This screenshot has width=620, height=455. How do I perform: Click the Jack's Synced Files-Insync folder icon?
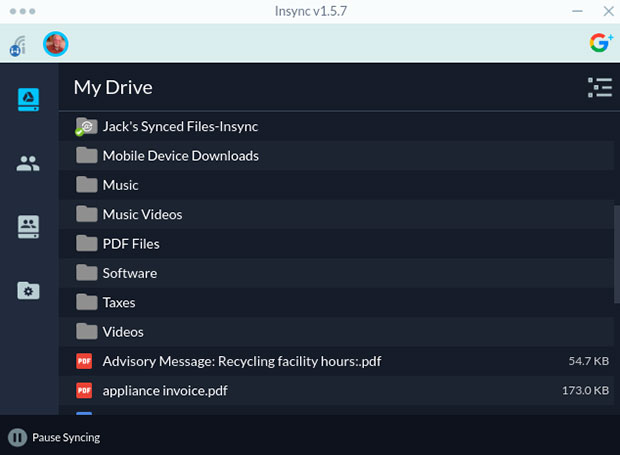(x=86, y=126)
